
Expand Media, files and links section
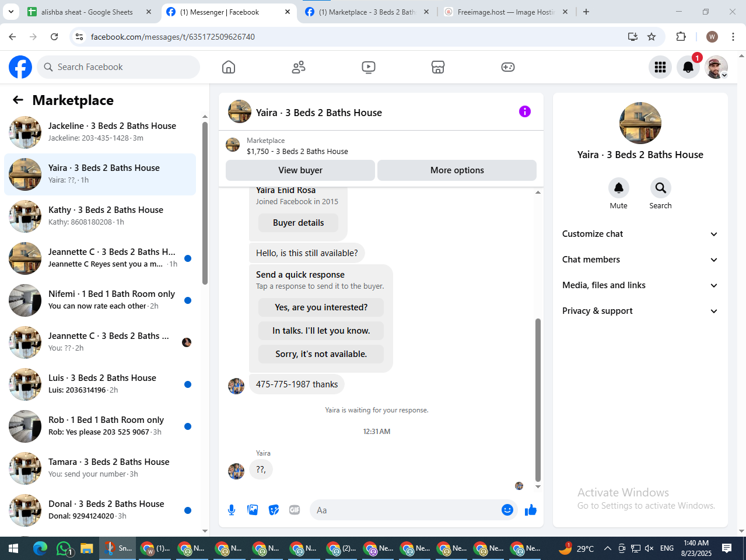pos(640,285)
